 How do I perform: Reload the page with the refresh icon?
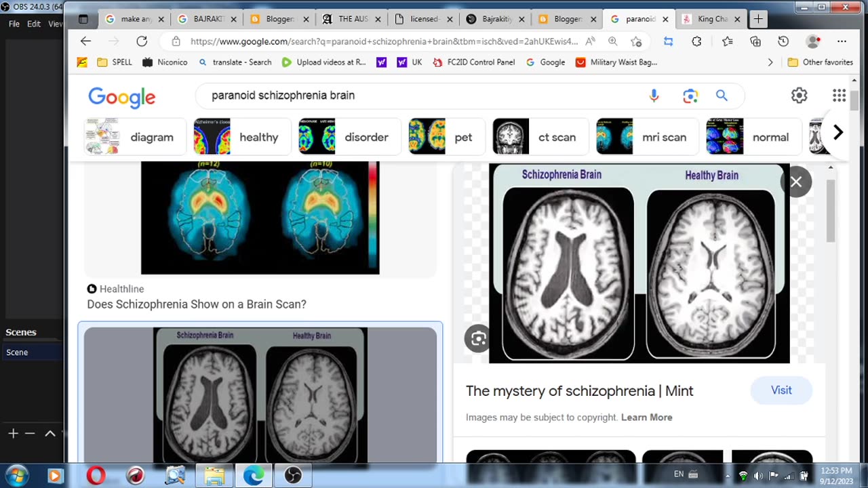(x=142, y=41)
